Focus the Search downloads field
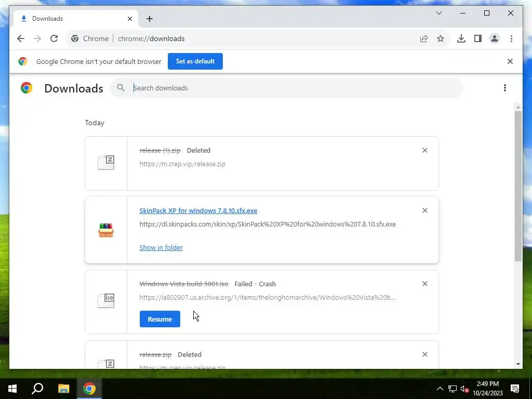The height and width of the screenshot is (399, 532). pos(286,88)
